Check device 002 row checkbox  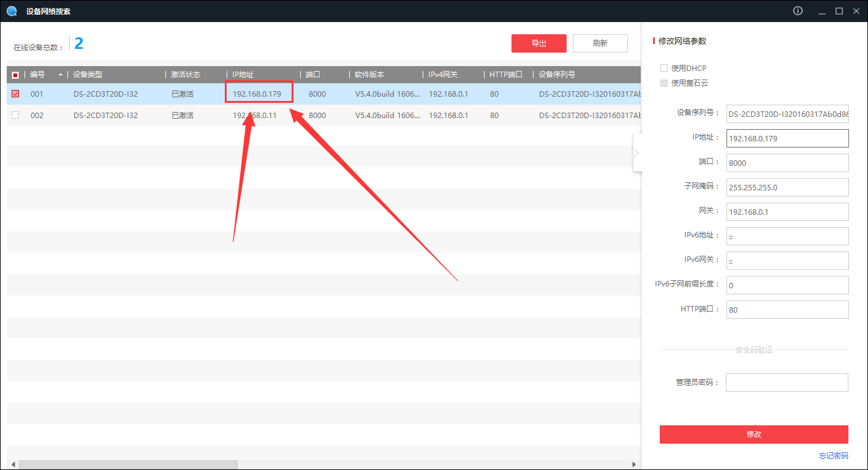click(x=15, y=115)
